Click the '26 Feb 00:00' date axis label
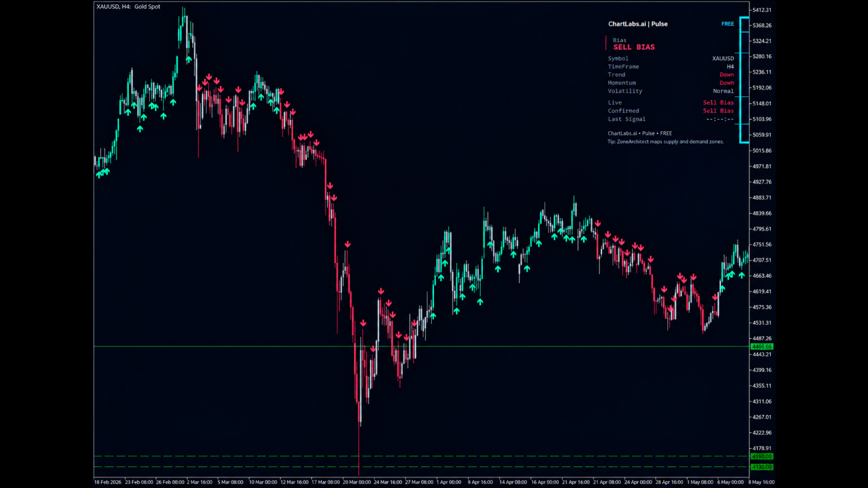Image resolution: width=868 pixels, height=488 pixels. pos(170,482)
